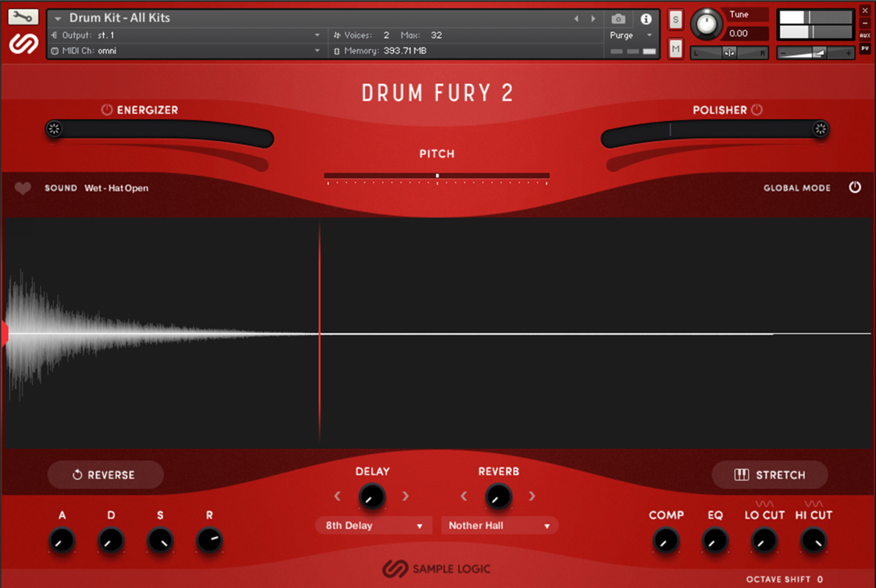Viewport: 876px width, 588px height.
Task: Toggle the Energizer power switch
Action: (107, 110)
